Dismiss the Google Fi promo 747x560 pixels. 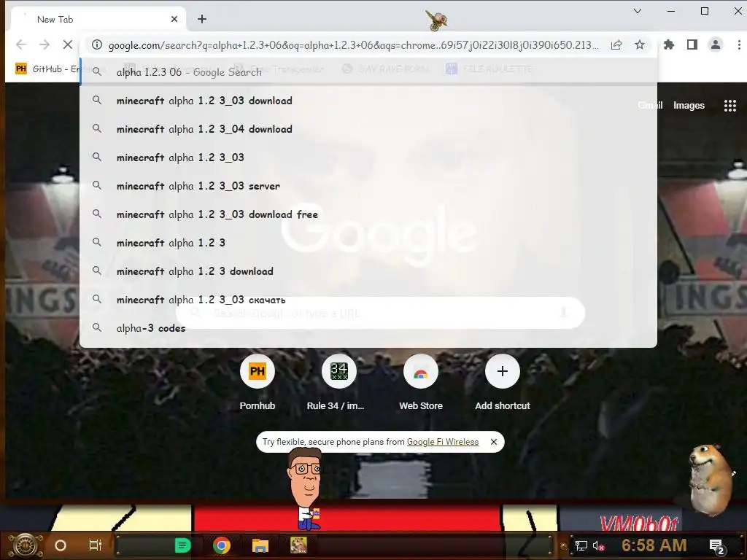tap(494, 442)
